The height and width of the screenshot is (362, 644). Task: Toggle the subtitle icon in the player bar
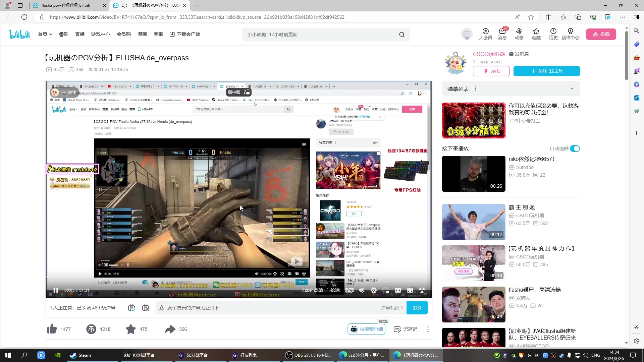point(350,290)
